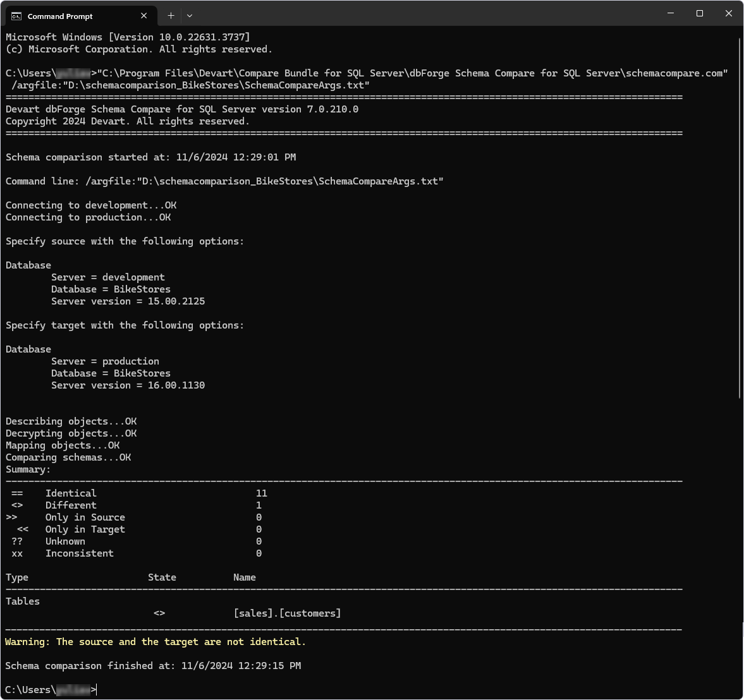Click 'Specify target with the following options'

(125, 325)
